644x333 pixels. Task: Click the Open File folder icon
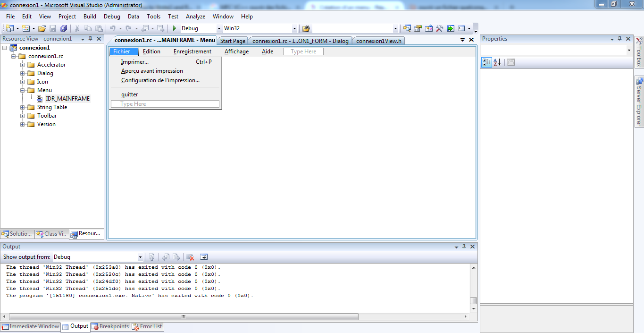coord(42,28)
